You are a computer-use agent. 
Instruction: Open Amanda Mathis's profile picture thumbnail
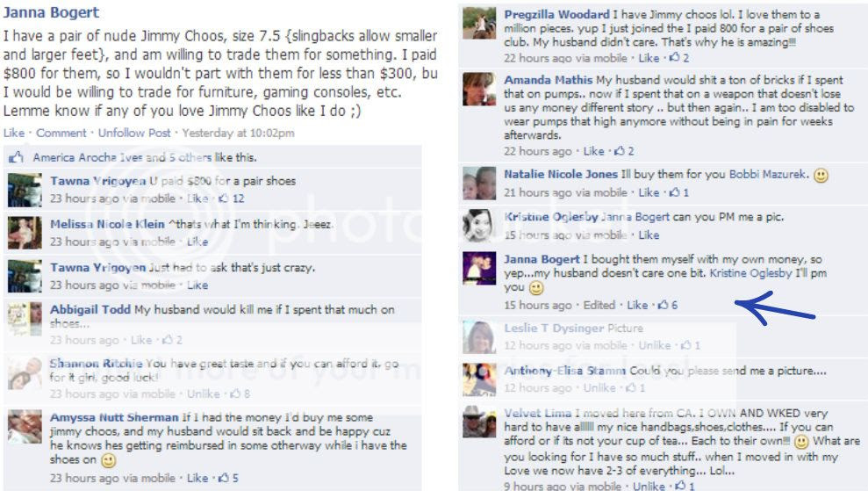[x=479, y=89]
